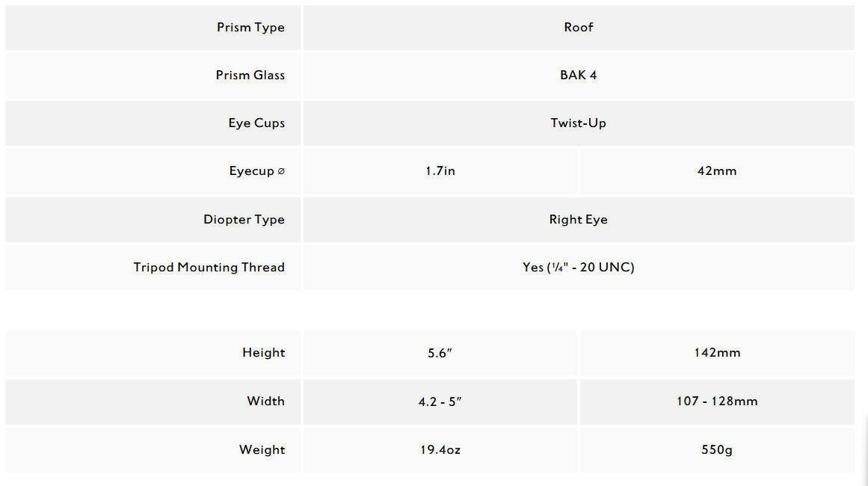868x486 pixels.
Task: Select the 550g weight value
Action: 716,450
